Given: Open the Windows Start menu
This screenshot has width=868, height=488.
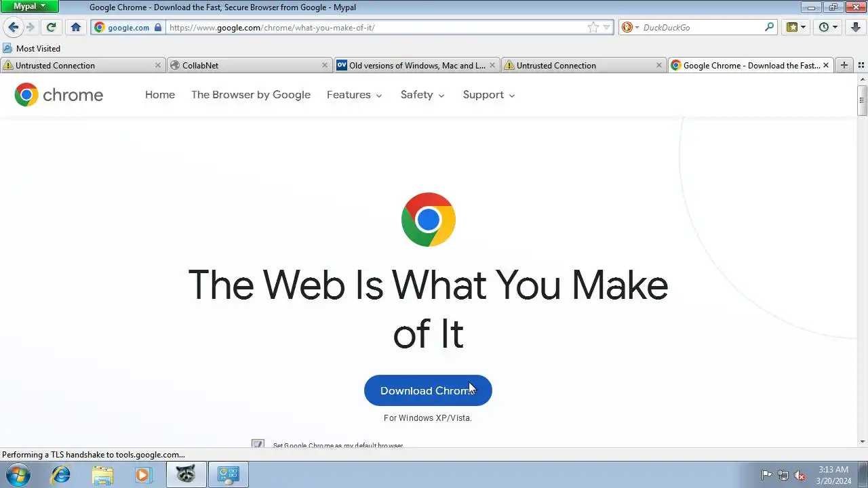Looking at the screenshot, I should point(18,474).
